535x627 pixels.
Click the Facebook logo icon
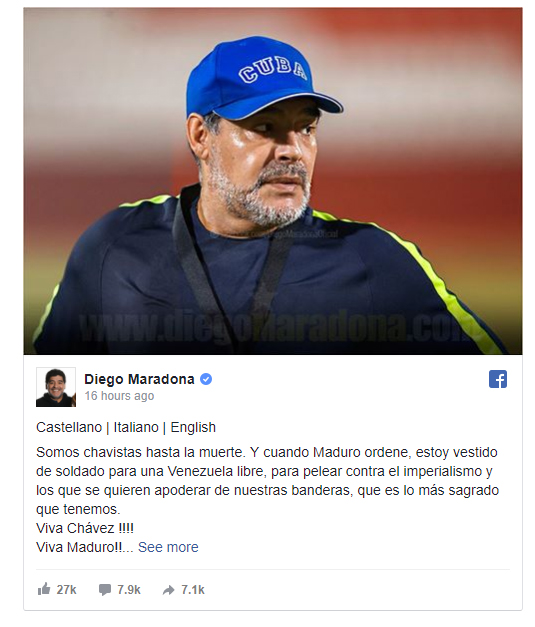click(498, 379)
